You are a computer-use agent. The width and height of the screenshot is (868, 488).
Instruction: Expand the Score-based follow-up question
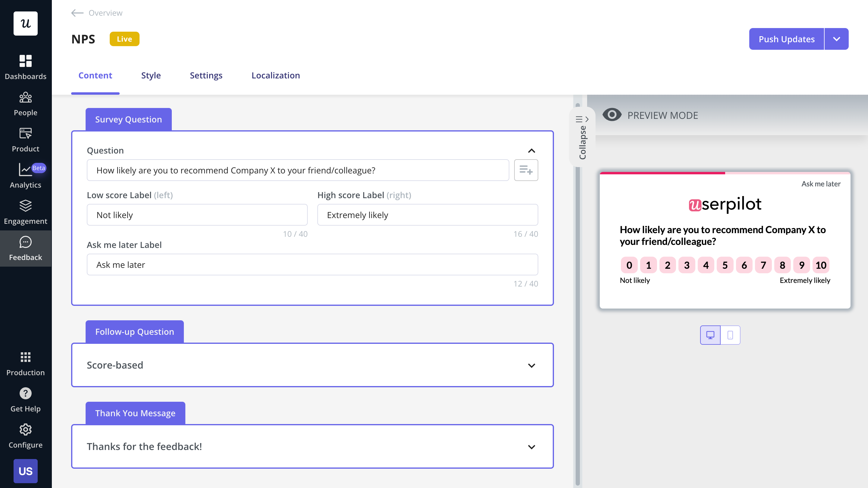pos(532,365)
